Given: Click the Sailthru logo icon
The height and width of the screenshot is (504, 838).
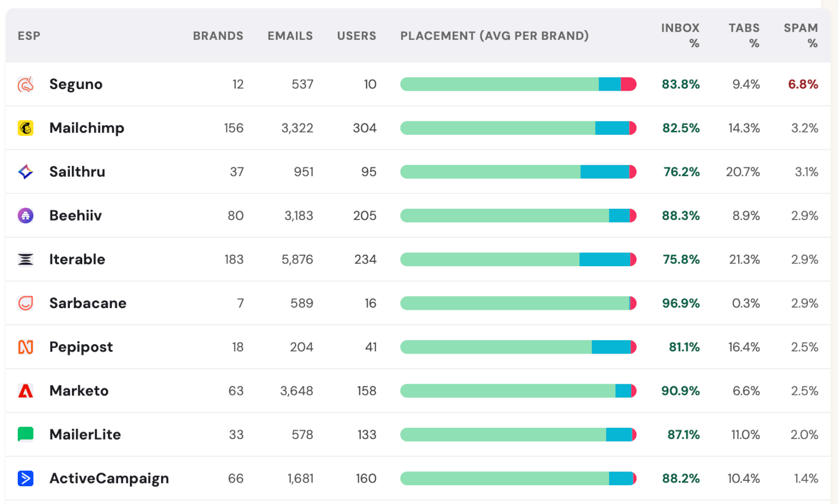Looking at the screenshot, I should (x=26, y=172).
